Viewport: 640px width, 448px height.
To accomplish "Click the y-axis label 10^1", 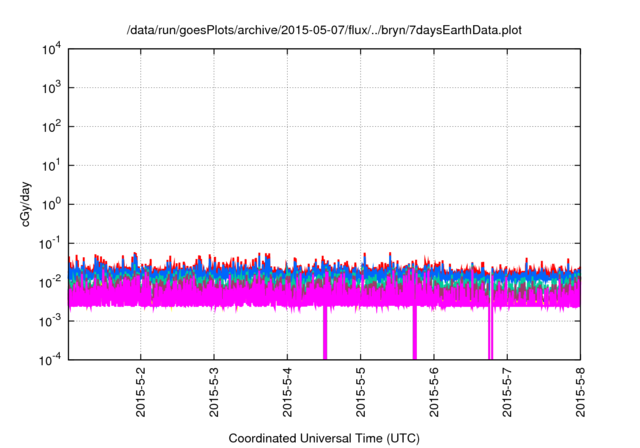I will pyautogui.click(x=51, y=165).
